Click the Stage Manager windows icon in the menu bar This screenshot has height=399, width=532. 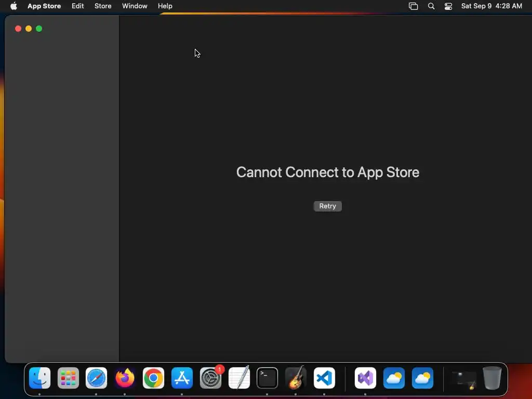pos(413,6)
